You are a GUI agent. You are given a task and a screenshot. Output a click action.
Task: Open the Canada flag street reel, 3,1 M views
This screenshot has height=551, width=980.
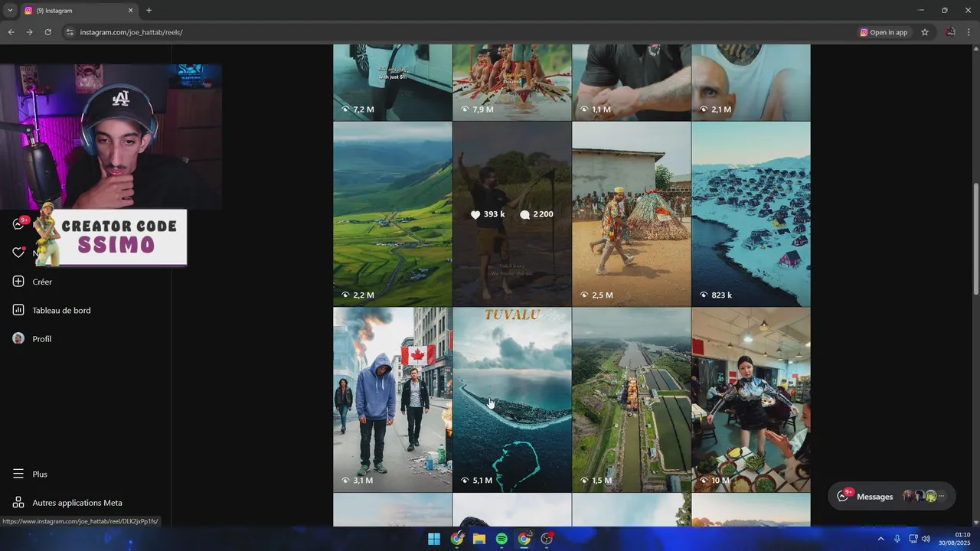(392, 399)
